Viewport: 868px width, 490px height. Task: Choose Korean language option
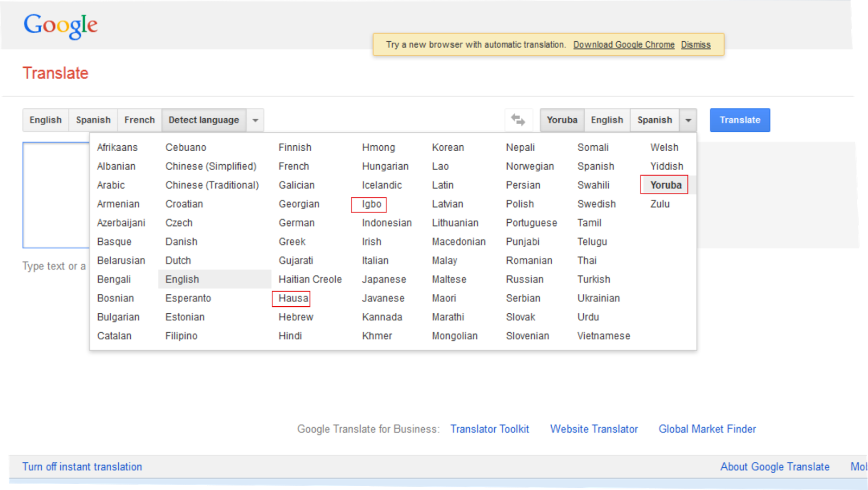click(448, 147)
